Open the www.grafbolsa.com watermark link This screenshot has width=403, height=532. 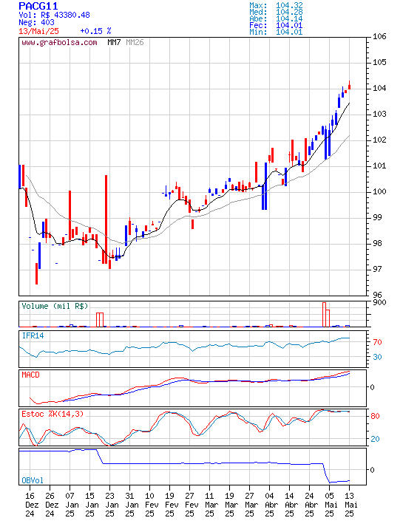pos(59,42)
